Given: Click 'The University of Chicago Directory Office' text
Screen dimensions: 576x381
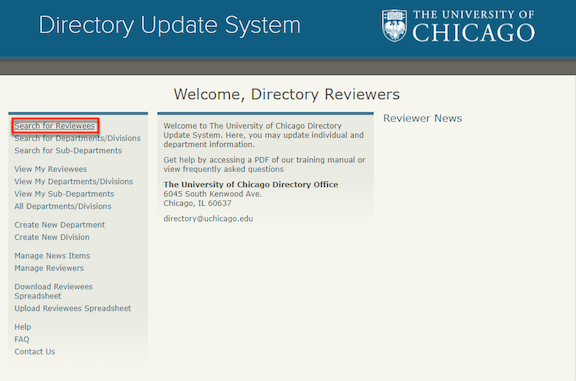Looking at the screenshot, I should (251, 184).
